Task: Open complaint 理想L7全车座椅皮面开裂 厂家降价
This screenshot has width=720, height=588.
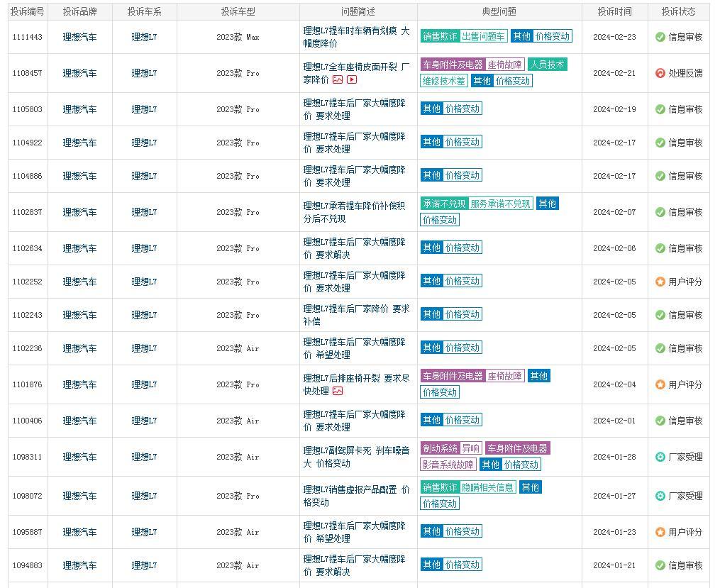Action: [356, 73]
